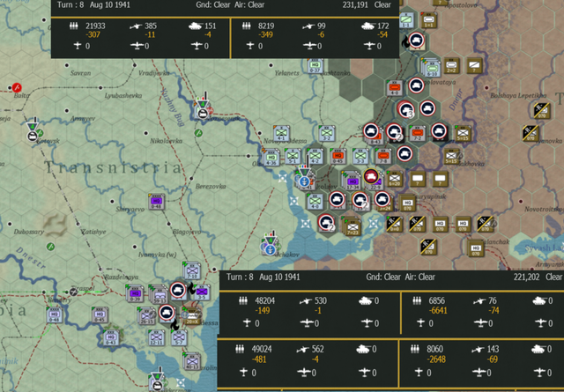The width and height of the screenshot is (564, 392).
Task: Select the purple HQ 0-48 counter near Shiryaevo
Action: pyautogui.click(x=157, y=202)
